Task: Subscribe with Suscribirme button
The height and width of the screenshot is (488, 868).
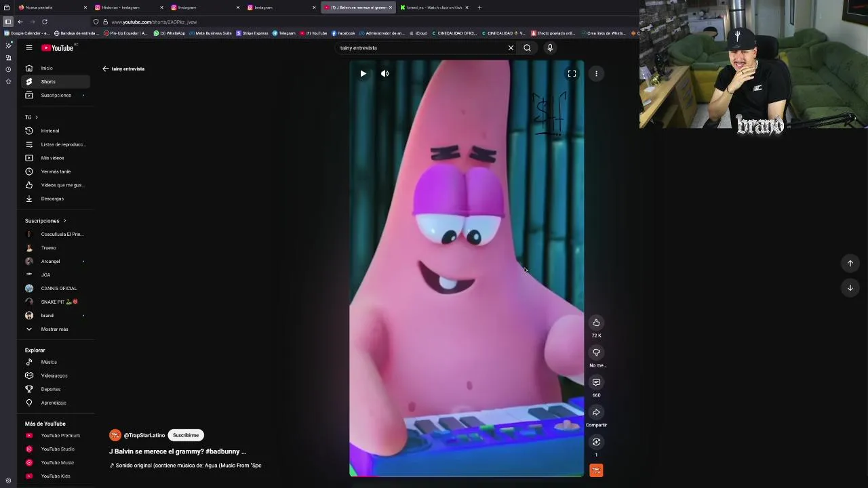Action: pos(185,435)
